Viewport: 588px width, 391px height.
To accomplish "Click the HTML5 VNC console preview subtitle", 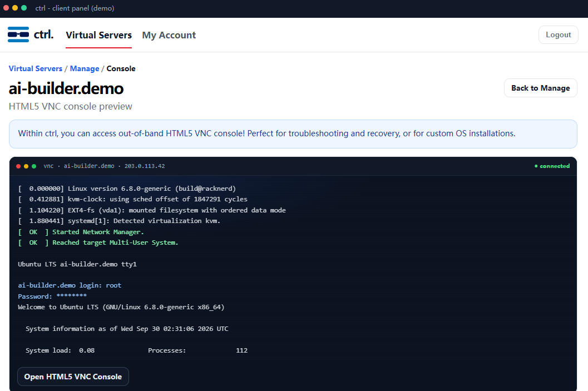I will (x=71, y=106).
